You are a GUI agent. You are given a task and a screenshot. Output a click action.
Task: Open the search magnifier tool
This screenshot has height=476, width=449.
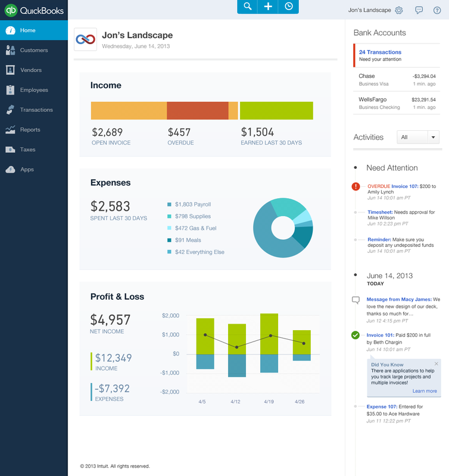click(247, 7)
